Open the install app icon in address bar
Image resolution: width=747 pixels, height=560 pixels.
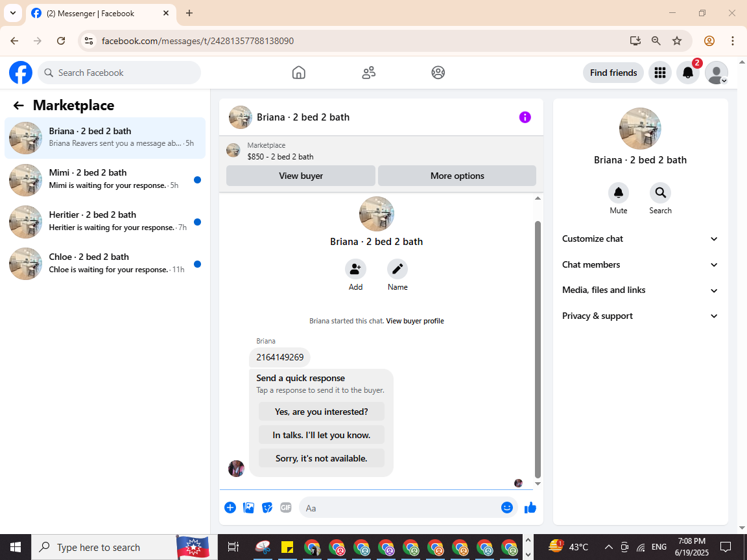click(635, 41)
